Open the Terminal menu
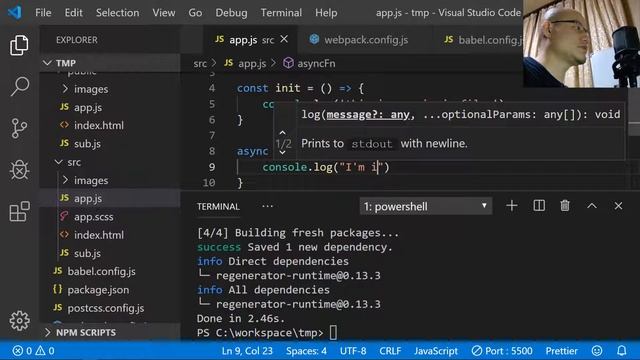The height and width of the screenshot is (360, 640). 281,13
